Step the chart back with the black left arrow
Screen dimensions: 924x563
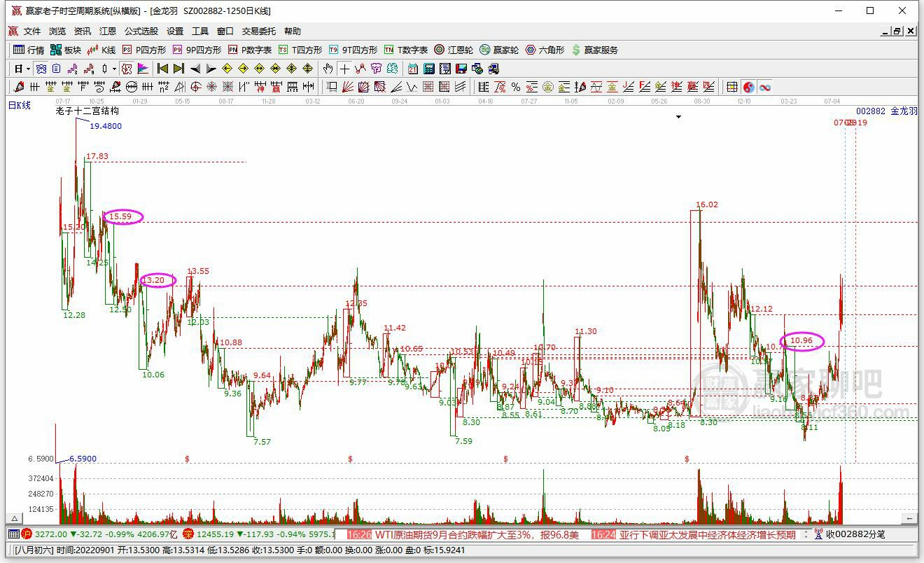[x=195, y=69]
